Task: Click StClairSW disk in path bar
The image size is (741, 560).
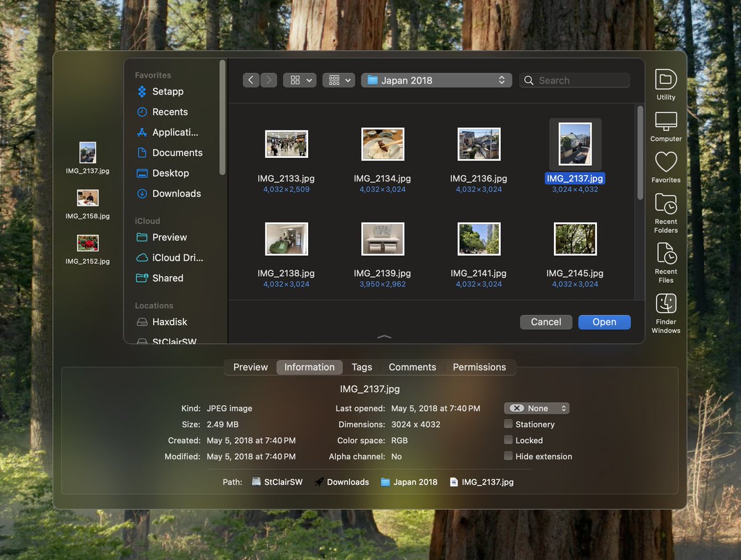Action: [x=277, y=482]
